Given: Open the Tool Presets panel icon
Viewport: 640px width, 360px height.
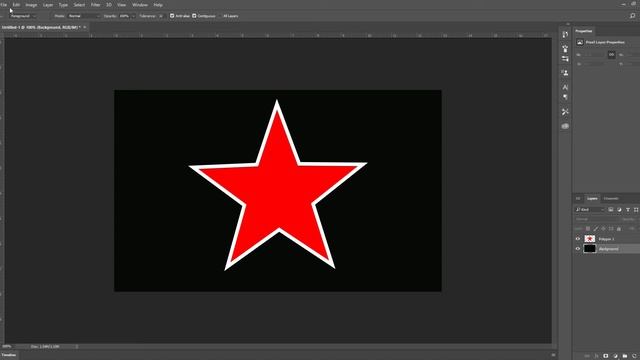Looking at the screenshot, I should coord(565,112).
